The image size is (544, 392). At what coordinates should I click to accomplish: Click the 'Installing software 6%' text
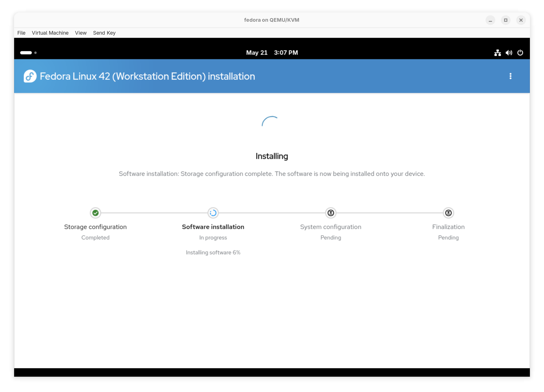[213, 253]
